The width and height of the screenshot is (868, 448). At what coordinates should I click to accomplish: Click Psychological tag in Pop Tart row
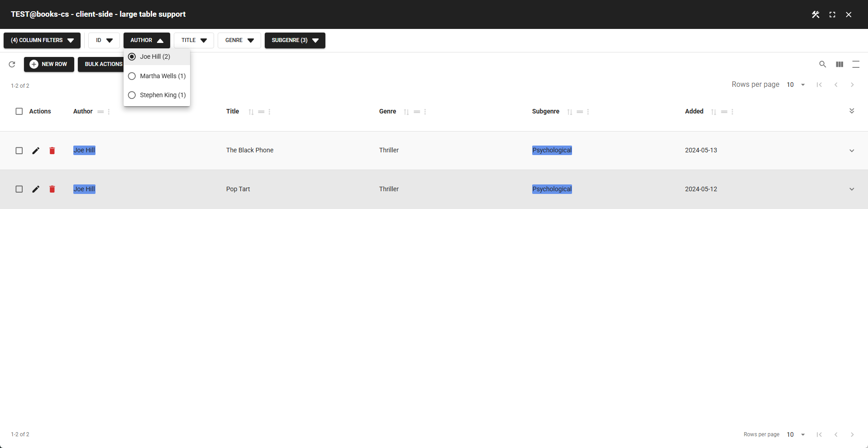(x=552, y=189)
